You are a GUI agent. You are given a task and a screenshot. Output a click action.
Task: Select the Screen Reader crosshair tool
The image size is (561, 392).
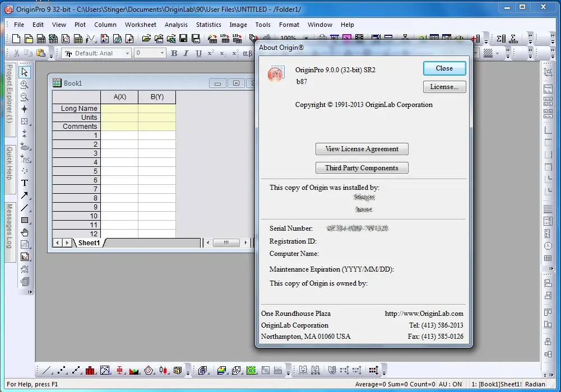pyautogui.click(x=25, y=109)
